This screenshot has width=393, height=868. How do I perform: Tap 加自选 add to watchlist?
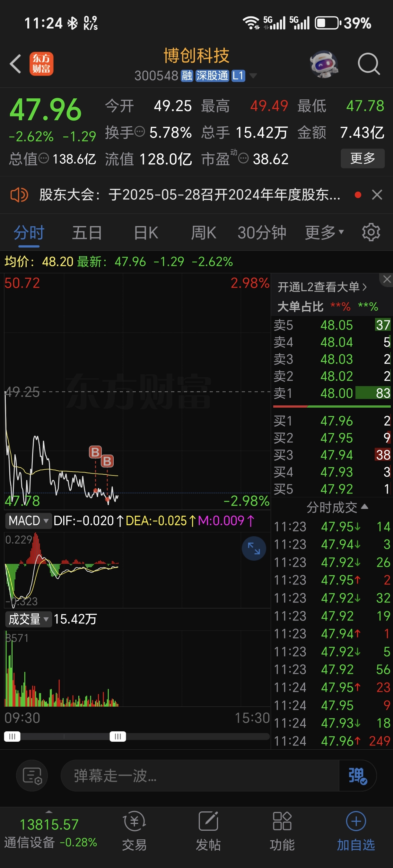(x=356, y=831)
